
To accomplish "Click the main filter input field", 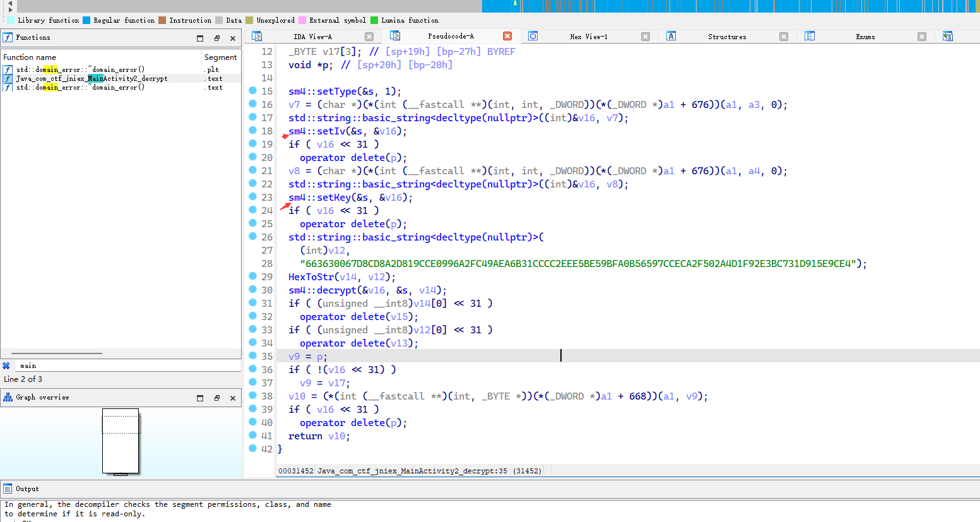I will pyautogui.click(x=126, y=366).
